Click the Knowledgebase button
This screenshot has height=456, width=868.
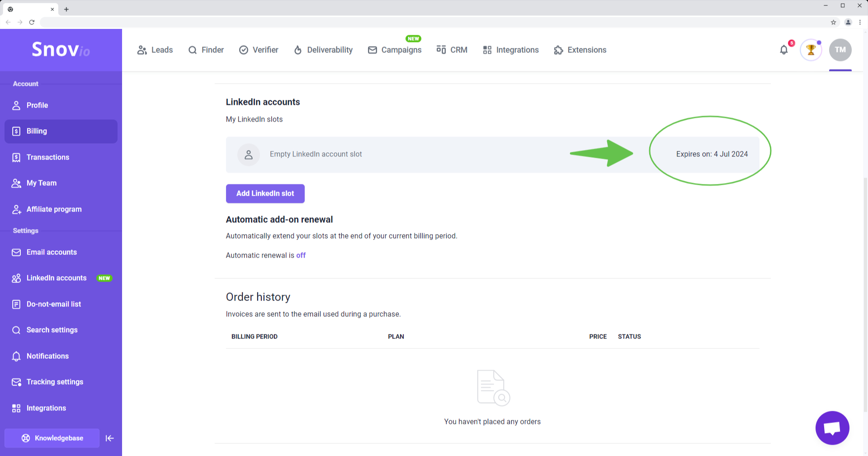[x=52, y=438]
